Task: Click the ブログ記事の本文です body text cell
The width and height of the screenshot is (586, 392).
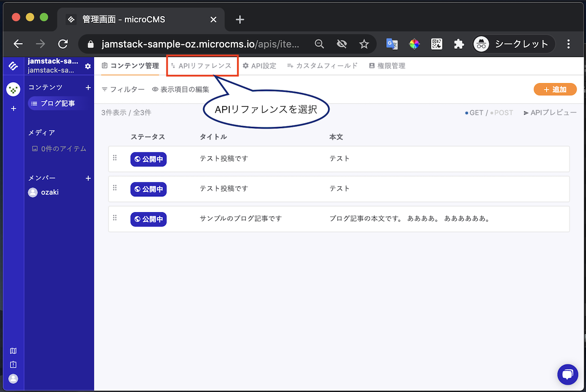Action: pyautogui.click(x=410, y=219)
